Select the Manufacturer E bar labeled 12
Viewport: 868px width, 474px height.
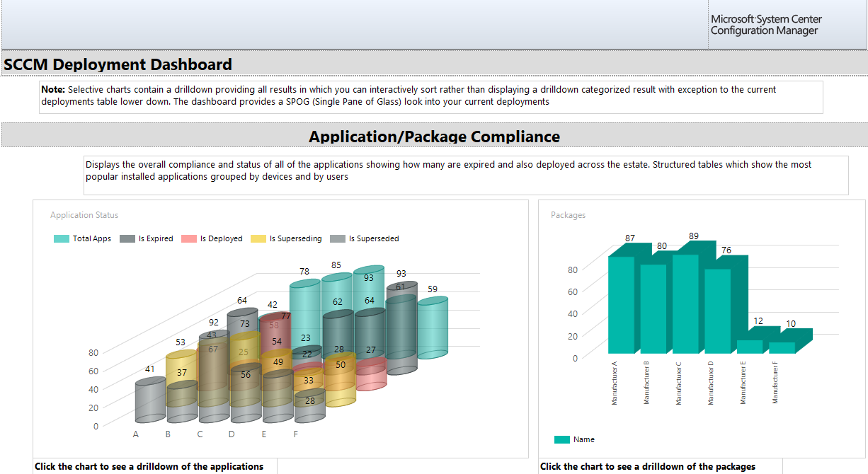[750, 347]
